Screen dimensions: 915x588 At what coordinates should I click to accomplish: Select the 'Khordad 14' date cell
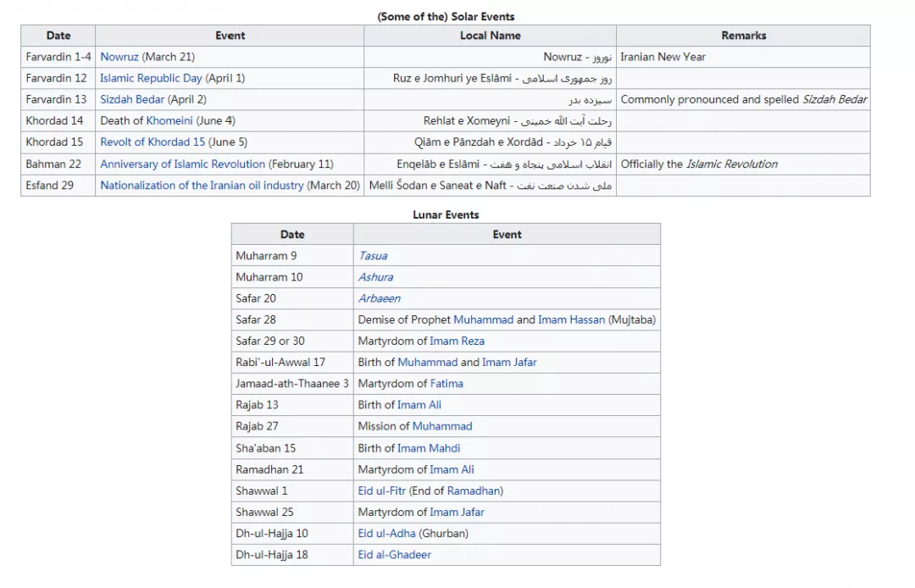click(58, 121)
